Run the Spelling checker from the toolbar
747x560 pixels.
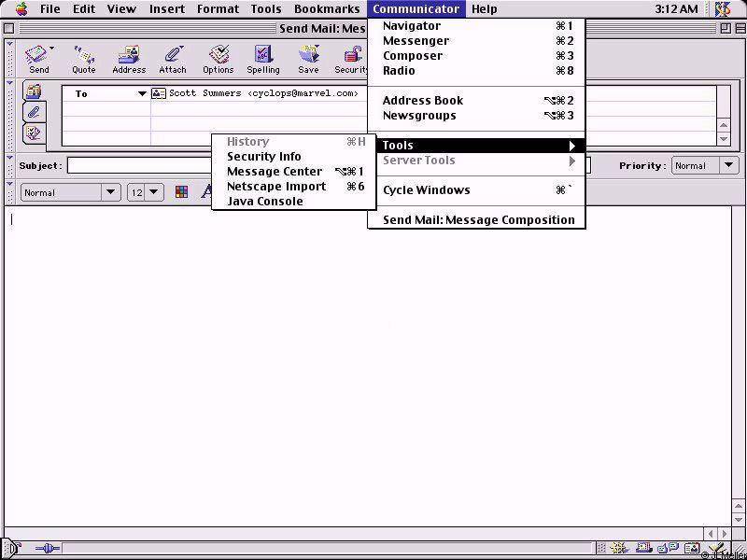[263, 55]
